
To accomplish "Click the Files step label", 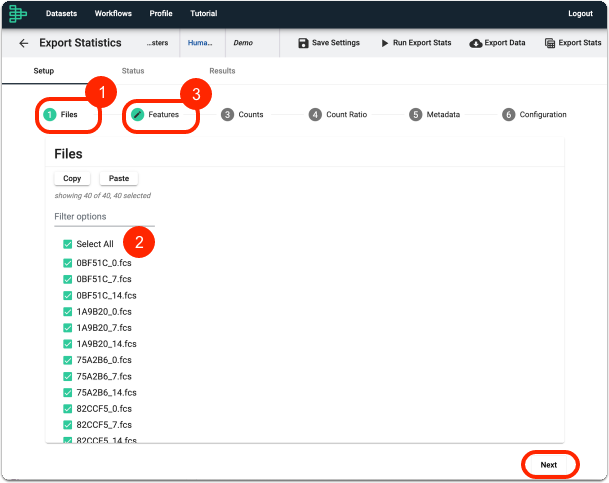I will [x=69, y=115].
